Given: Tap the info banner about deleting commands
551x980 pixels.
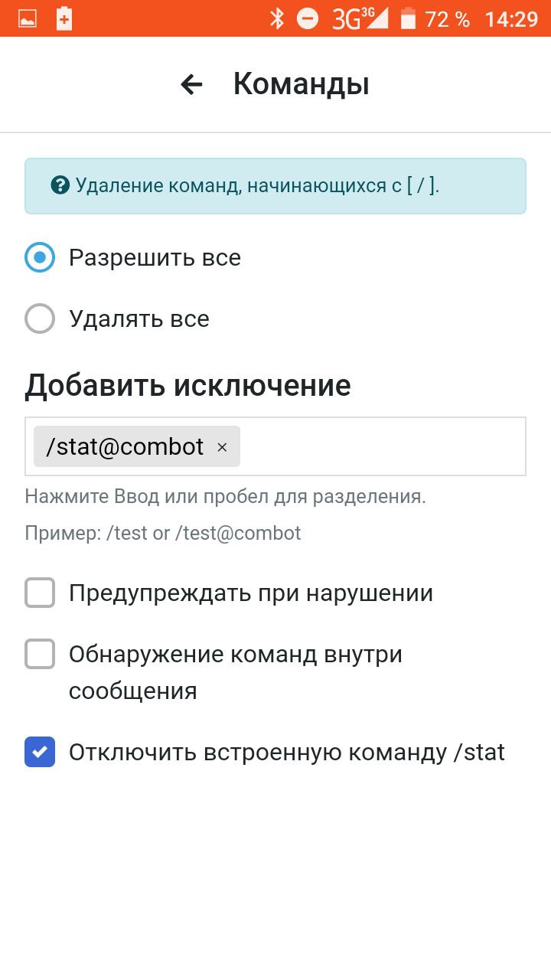Looking at the screenshot, I should pyautogui.click(x=275, y=185).
